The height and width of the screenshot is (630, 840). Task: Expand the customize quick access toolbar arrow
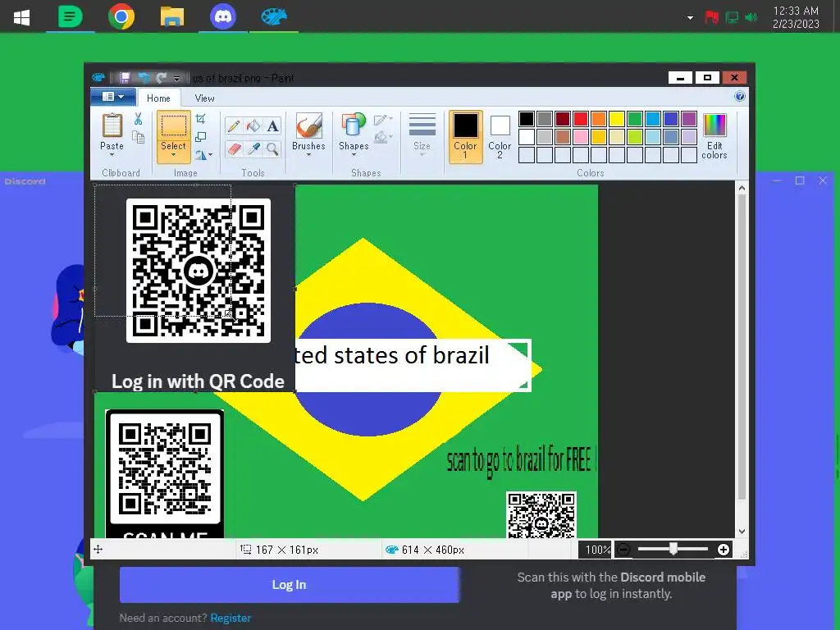click(177, 79)
